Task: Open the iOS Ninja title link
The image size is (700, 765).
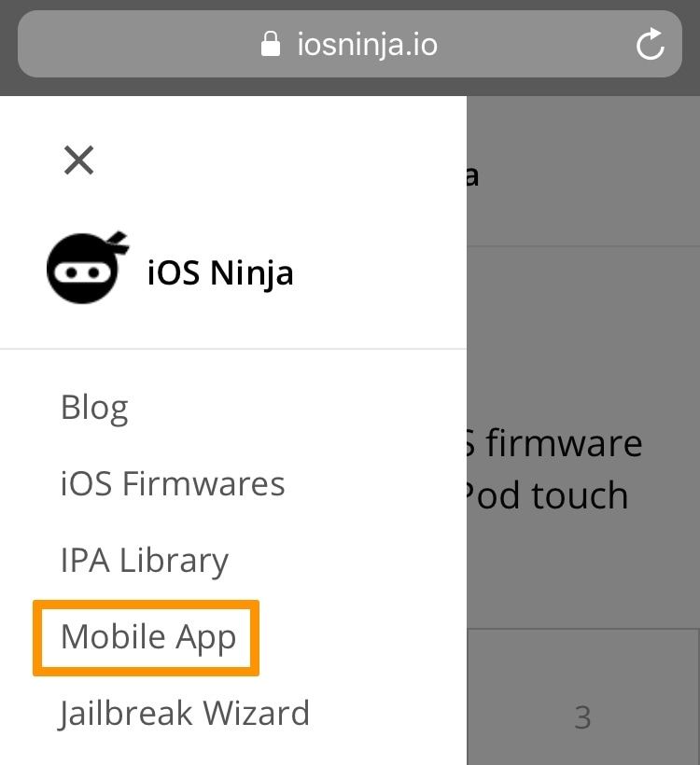Action: [220, 272]
